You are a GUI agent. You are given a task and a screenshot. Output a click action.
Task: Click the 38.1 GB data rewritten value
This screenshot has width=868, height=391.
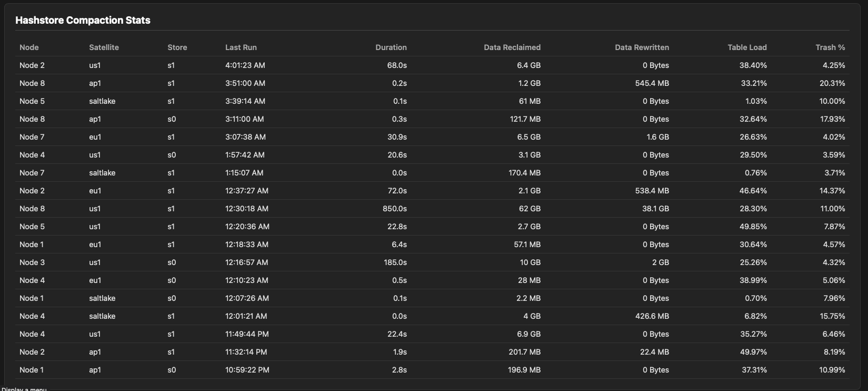[655, 209]
